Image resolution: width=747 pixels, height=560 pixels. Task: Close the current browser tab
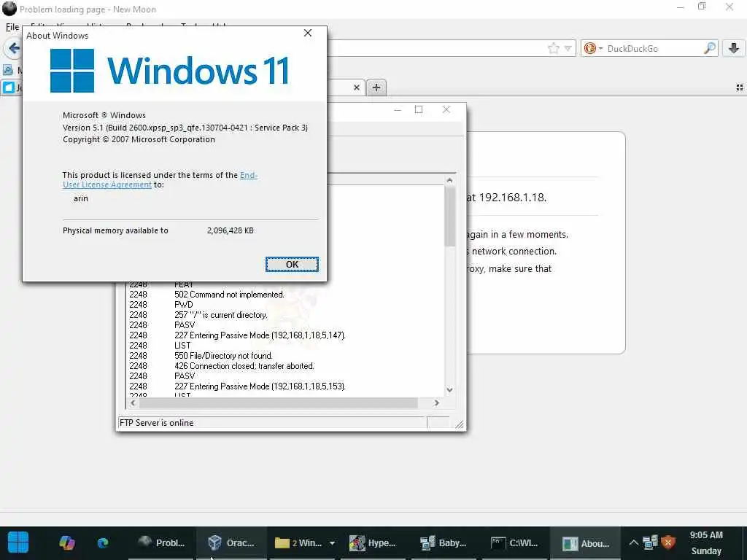(x=356, y=87)
